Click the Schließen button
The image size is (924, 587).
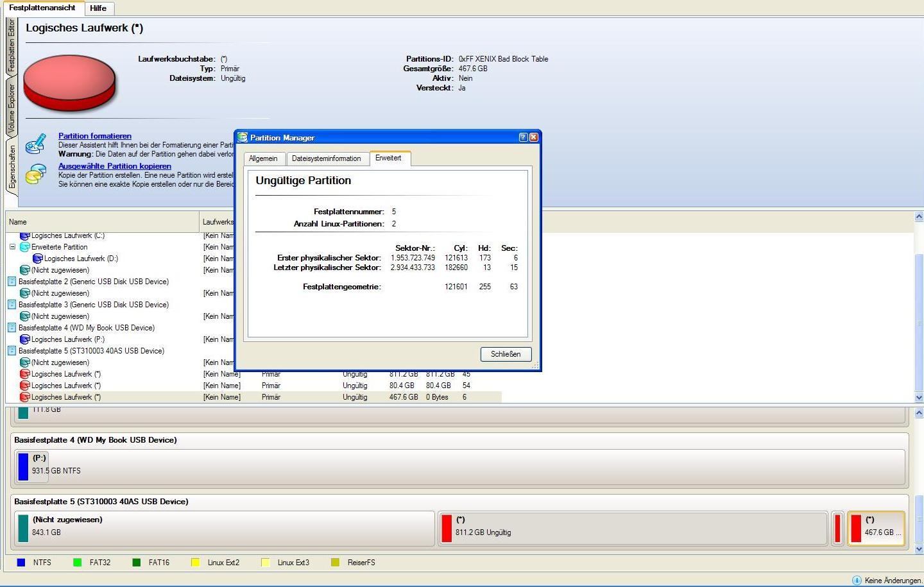(x=506, y=354)
